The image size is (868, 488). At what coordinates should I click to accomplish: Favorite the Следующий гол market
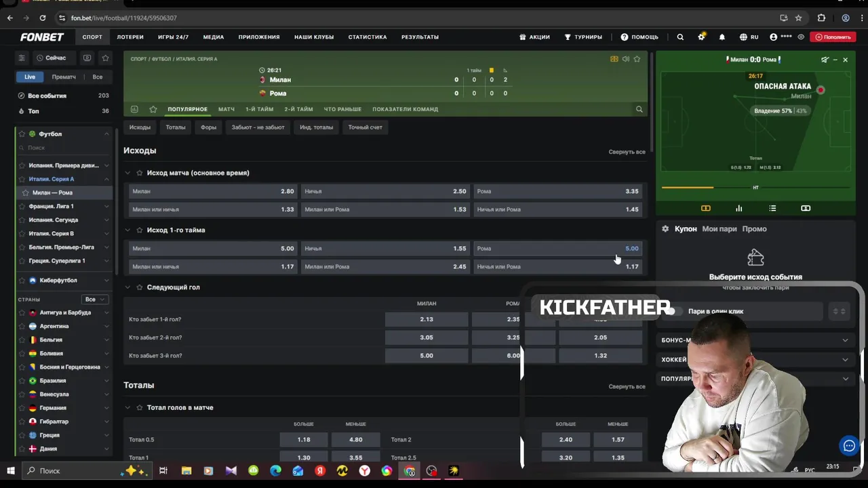click(x=140, y=287)
